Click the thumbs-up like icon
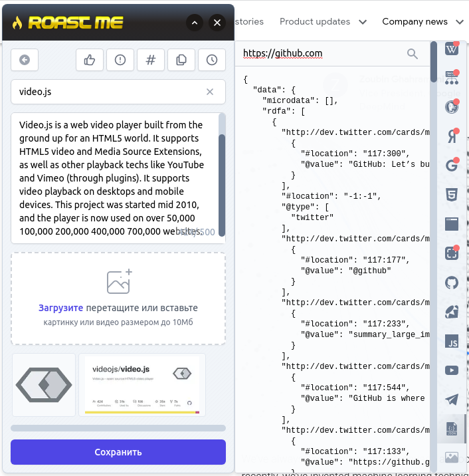 pos(90,60)
